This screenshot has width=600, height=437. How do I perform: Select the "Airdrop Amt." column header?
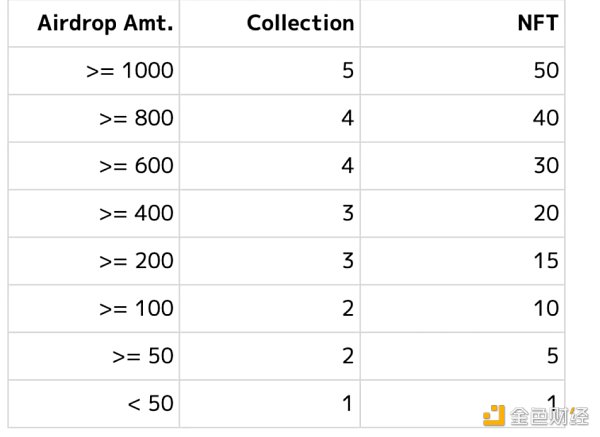pyautogui.click(x=105, y=23)
